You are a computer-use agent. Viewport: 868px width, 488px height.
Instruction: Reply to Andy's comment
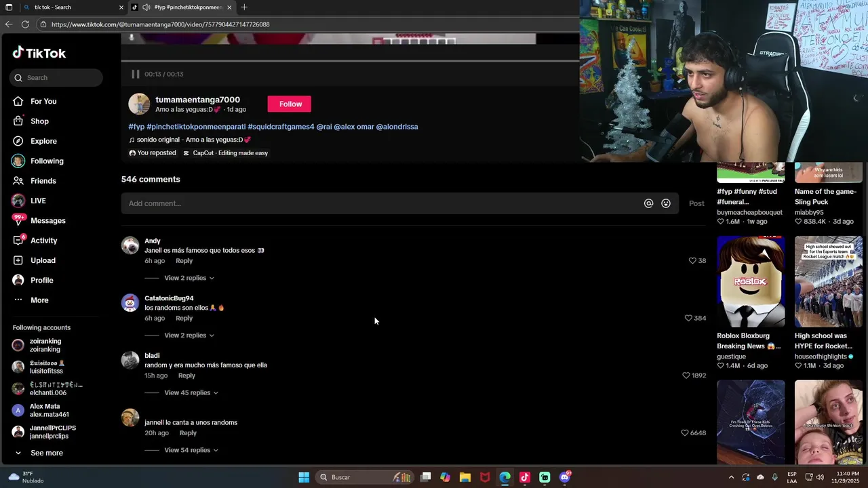click(184, 261)
